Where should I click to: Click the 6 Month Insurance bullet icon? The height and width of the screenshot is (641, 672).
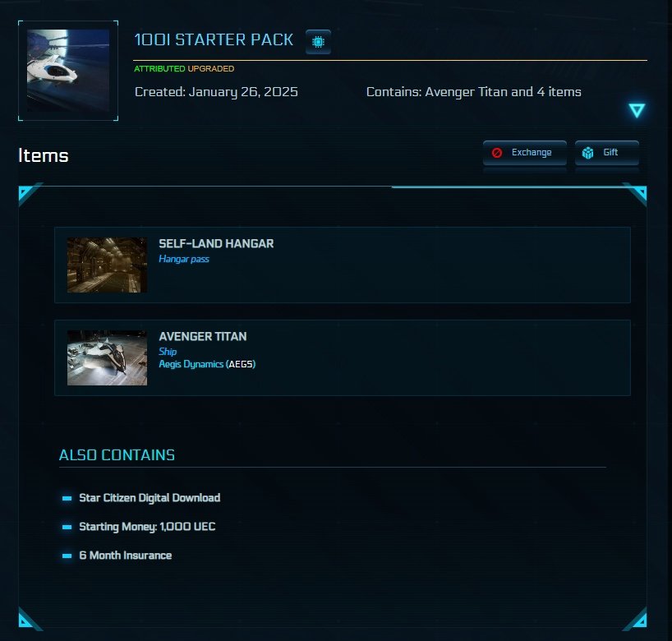tap(67, 556)
